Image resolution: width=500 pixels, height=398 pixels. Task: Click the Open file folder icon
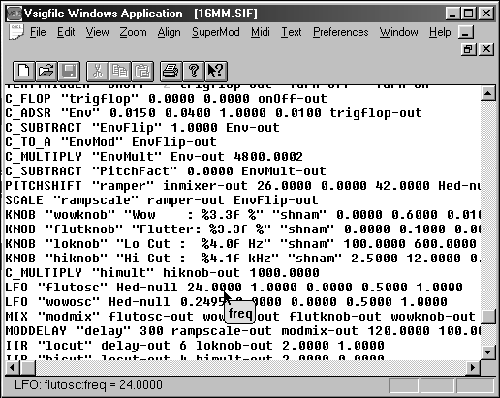[46, 71]
